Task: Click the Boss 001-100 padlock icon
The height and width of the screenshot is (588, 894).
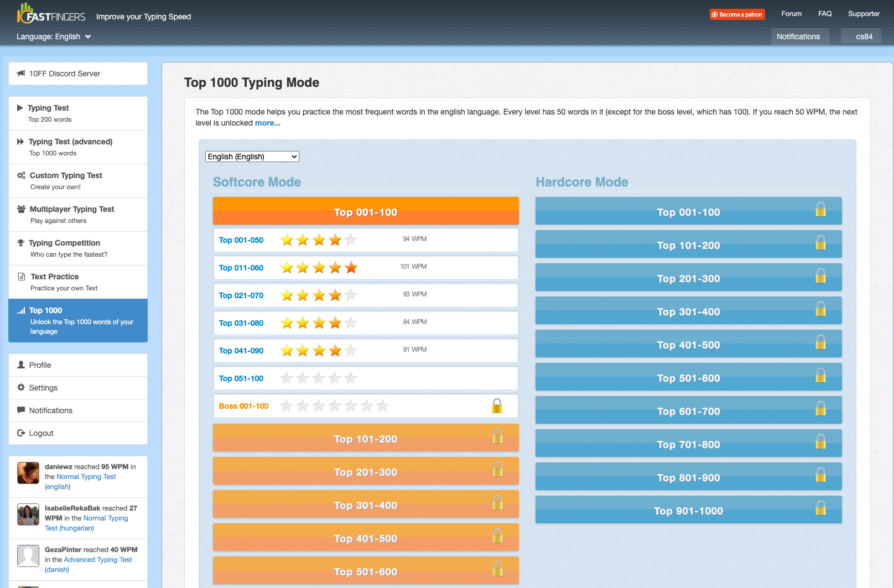Action: (x=497, y=406)
